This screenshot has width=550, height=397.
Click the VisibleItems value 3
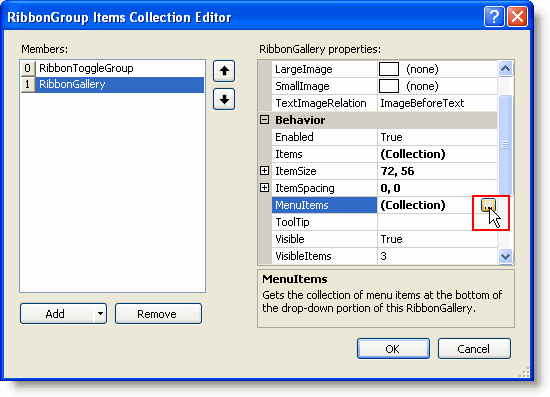(x=437, y=256)
